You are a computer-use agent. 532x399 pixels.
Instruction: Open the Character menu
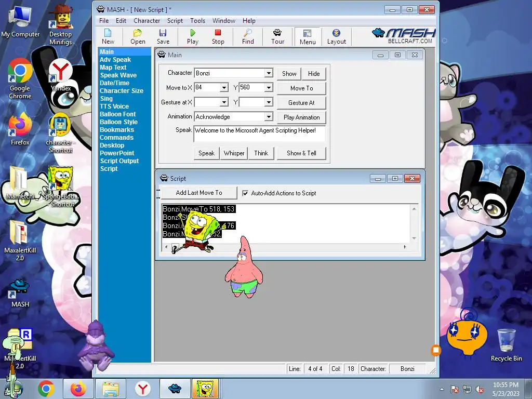pyautogui.click(x=147, y=21)
